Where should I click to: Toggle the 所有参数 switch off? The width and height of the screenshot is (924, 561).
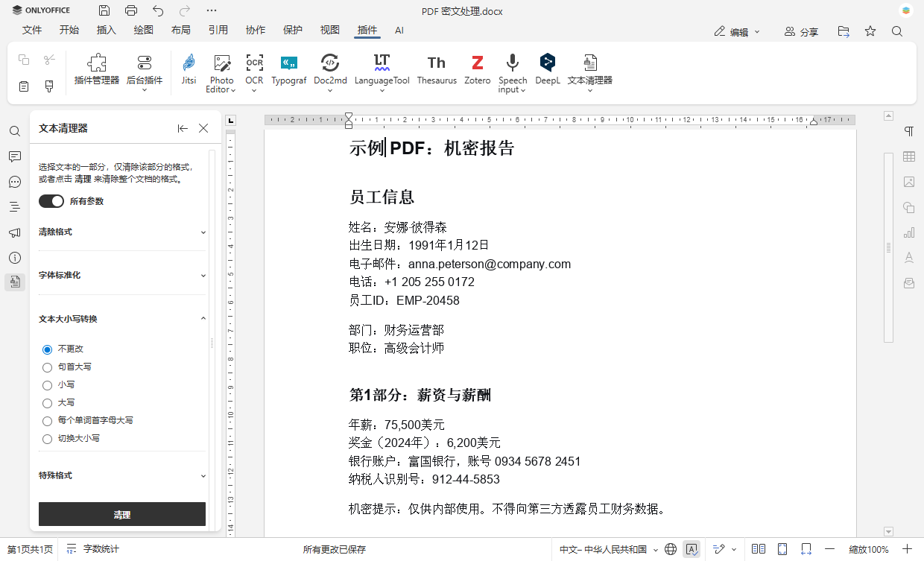pos(51,200)
